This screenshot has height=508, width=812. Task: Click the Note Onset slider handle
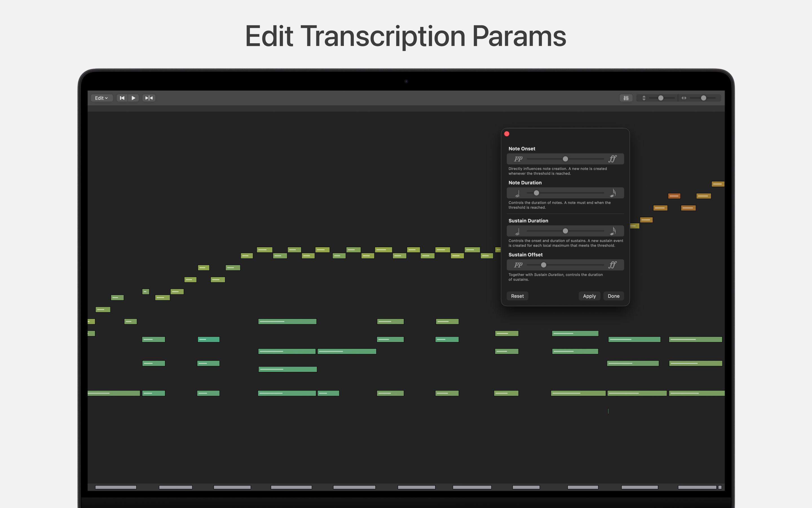565,159
